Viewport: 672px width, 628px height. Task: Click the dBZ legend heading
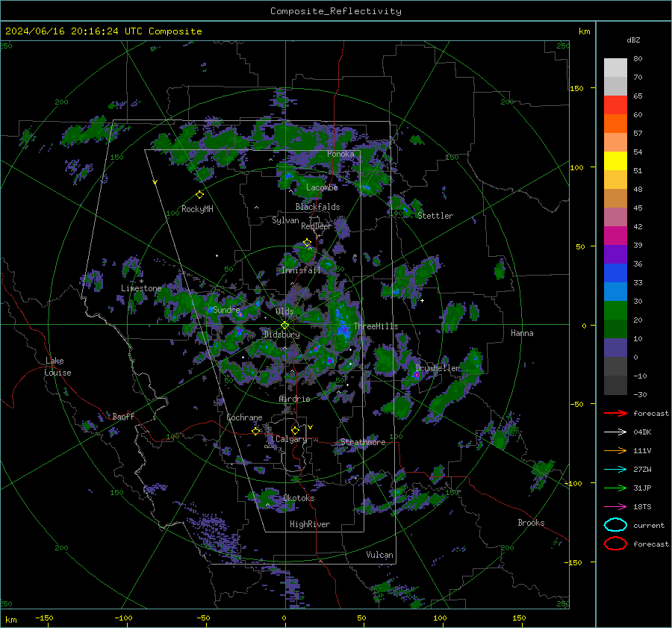(633, 40)
